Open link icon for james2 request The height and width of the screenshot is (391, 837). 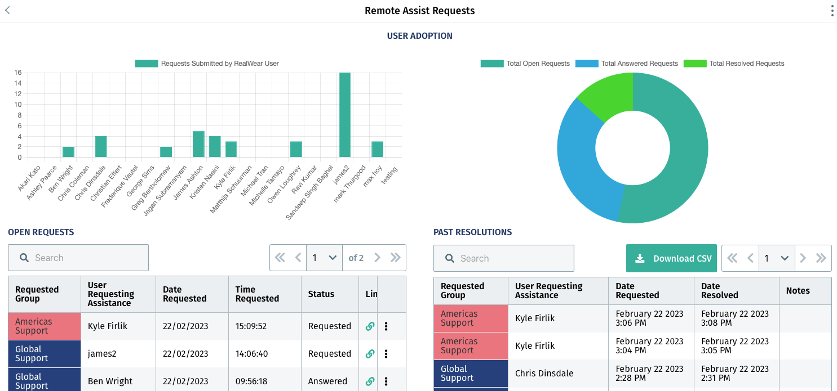(x=370, y=354)
